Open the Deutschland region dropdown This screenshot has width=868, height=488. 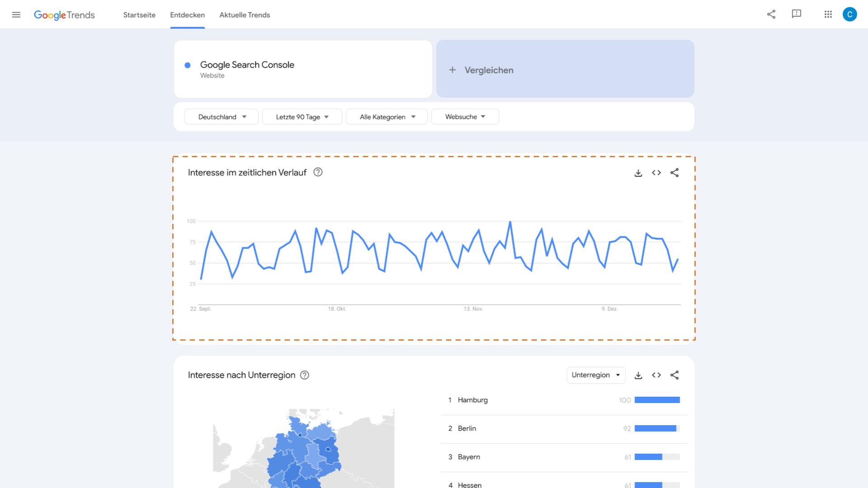[222, 117]
